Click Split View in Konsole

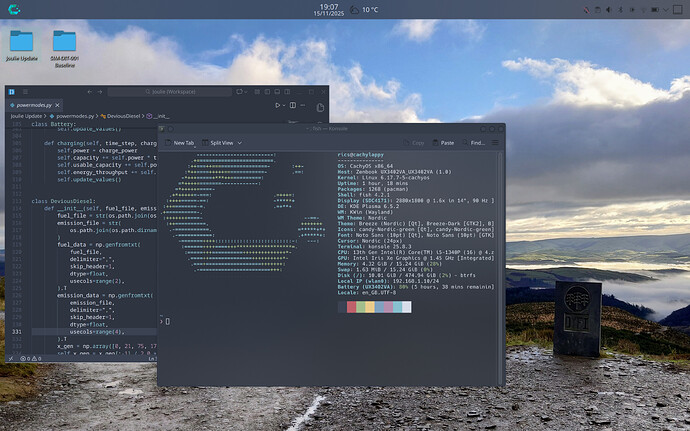coord(218,143)
